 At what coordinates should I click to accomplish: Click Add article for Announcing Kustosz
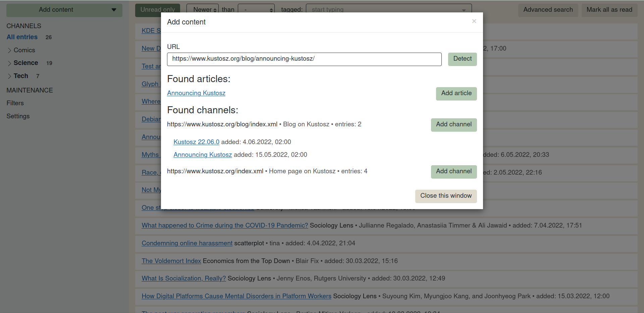click(x=456, y=93)
